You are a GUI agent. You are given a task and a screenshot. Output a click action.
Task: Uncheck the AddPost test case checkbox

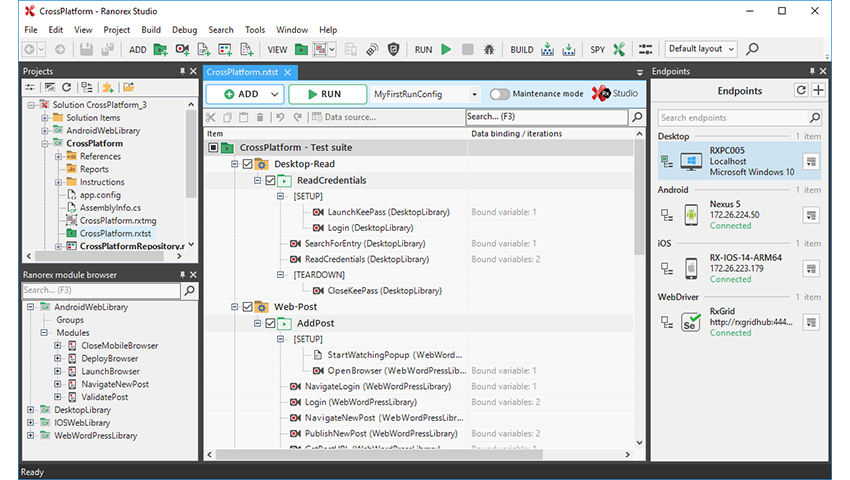(270, 323)
